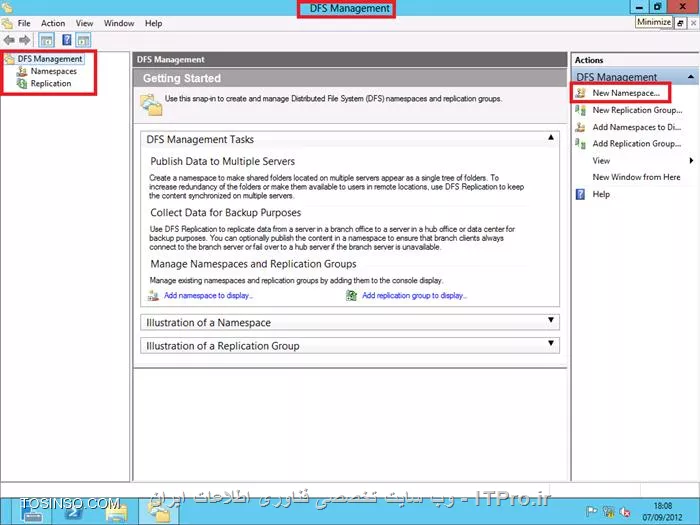
Task: Click New Namespace... in the Actions pane
Action: click(626, 93)
